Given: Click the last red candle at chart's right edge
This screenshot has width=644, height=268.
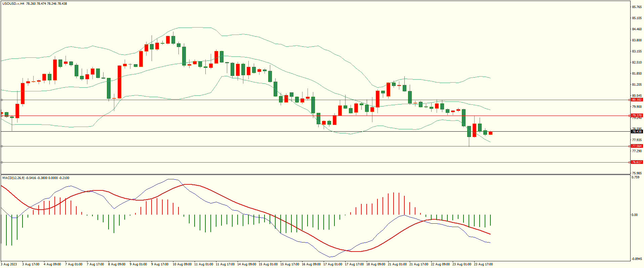Looking at the screenshot, I should coord(490,133).
